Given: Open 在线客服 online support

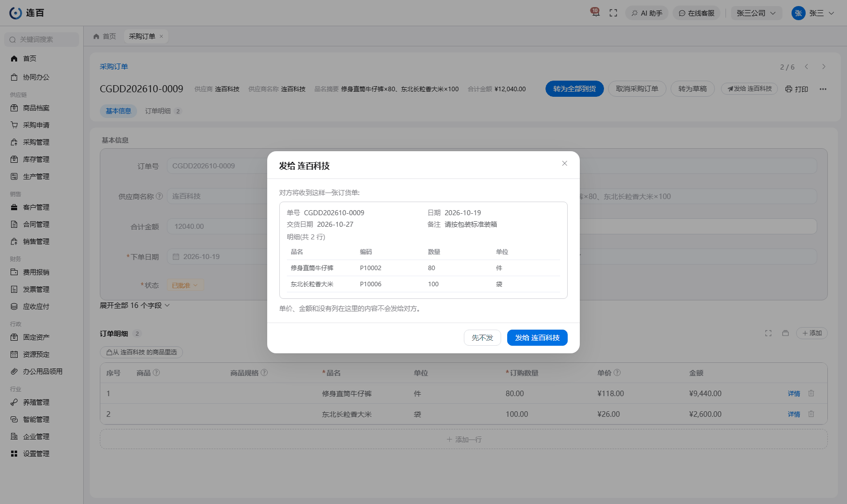Looking at the screenshot, I should (696, 13).
